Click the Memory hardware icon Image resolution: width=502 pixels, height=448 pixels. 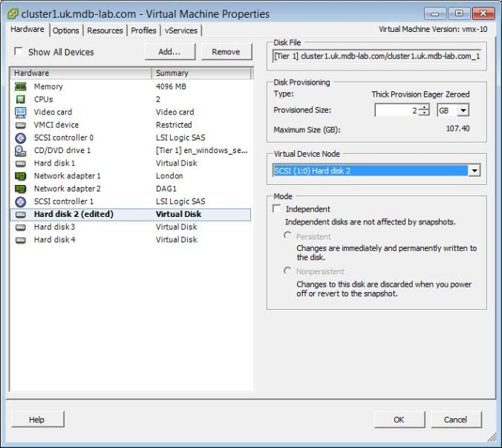click(20, 87)
